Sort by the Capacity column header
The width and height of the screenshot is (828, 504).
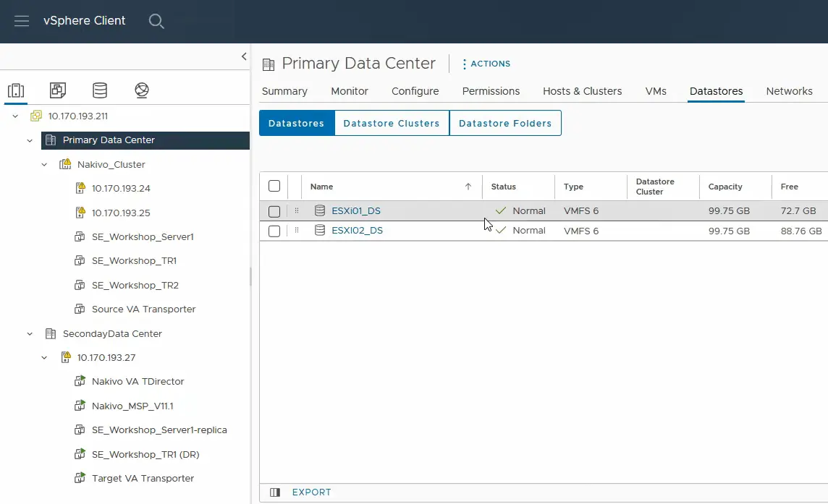tap(725, 187)
